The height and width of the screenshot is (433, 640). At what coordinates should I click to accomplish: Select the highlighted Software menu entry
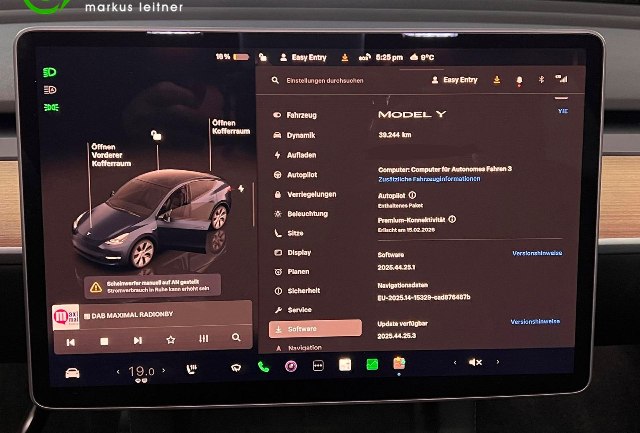point(315,329)
